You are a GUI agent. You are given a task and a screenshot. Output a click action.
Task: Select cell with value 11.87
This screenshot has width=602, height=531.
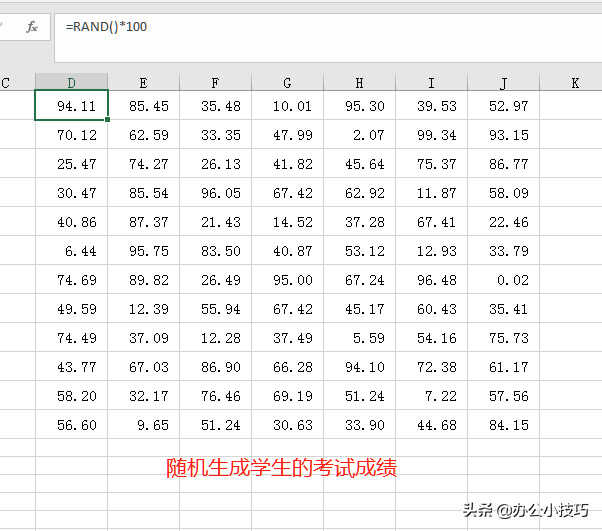[x=431, y=192]
